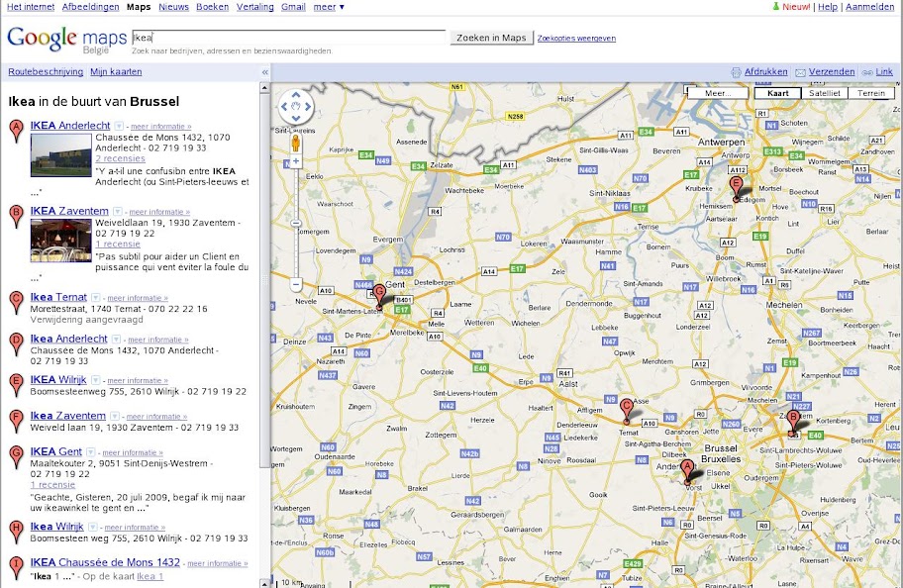The width and height of the screenshot is (903, 588).
Task: Open IKEA Anderlecht building thumbnail
Action: click(x=60, y=154)
